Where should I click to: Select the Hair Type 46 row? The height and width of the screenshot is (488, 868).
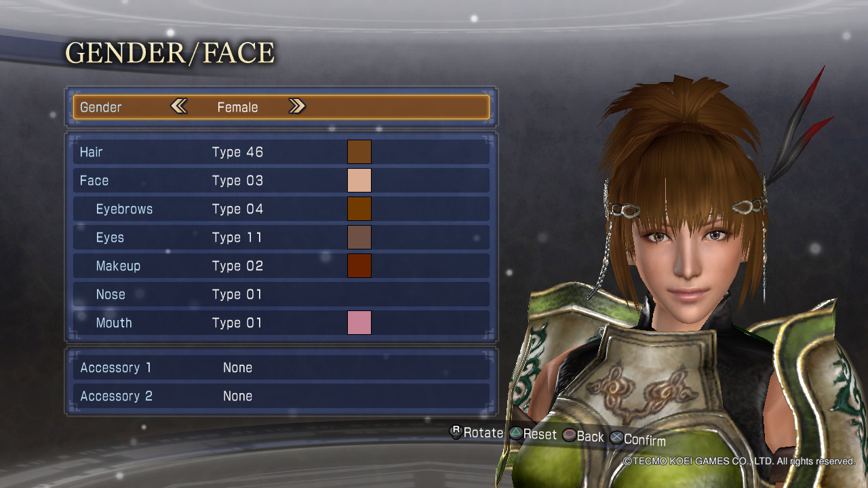(281, 152)
